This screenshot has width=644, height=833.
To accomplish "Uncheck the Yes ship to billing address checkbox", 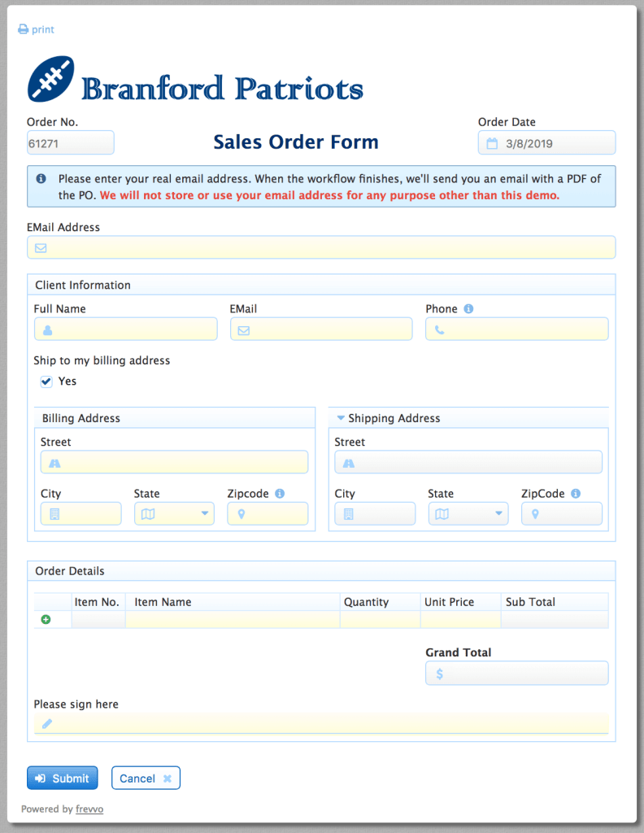I will point(46,382).
